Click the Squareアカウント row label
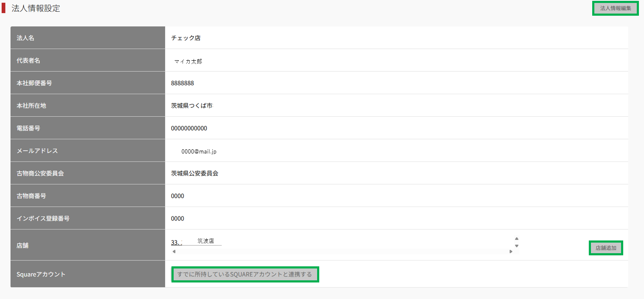Viewport: 644px width, 299px height. click(x=41, y=274)
